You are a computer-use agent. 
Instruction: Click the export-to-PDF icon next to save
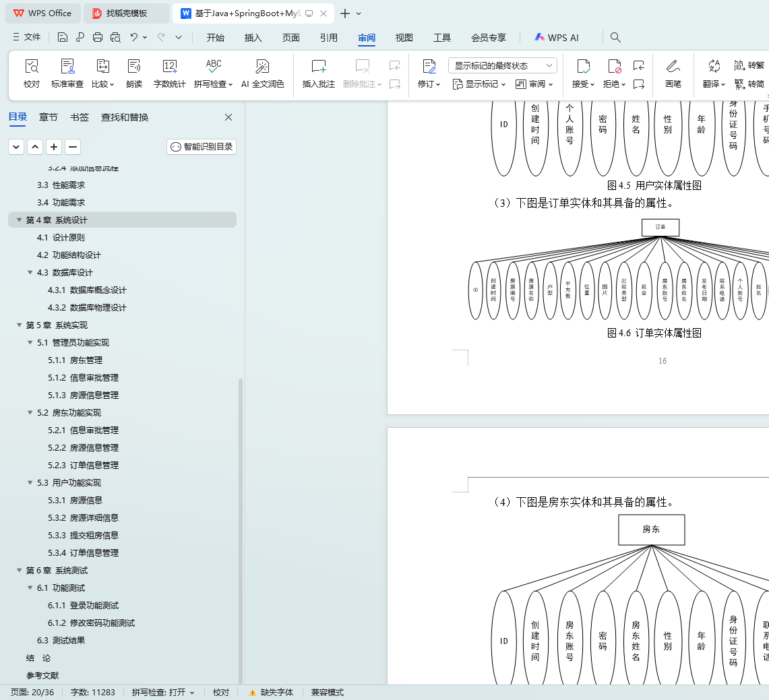click(80, 37)
